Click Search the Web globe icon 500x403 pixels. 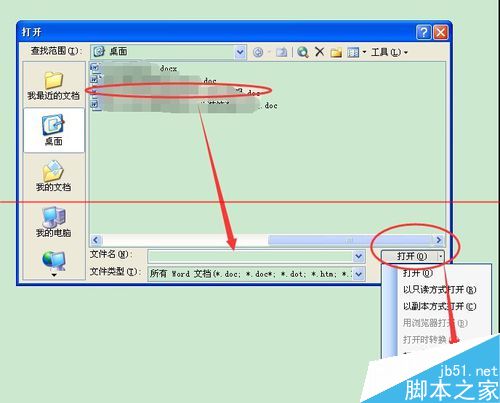point(303,52)
